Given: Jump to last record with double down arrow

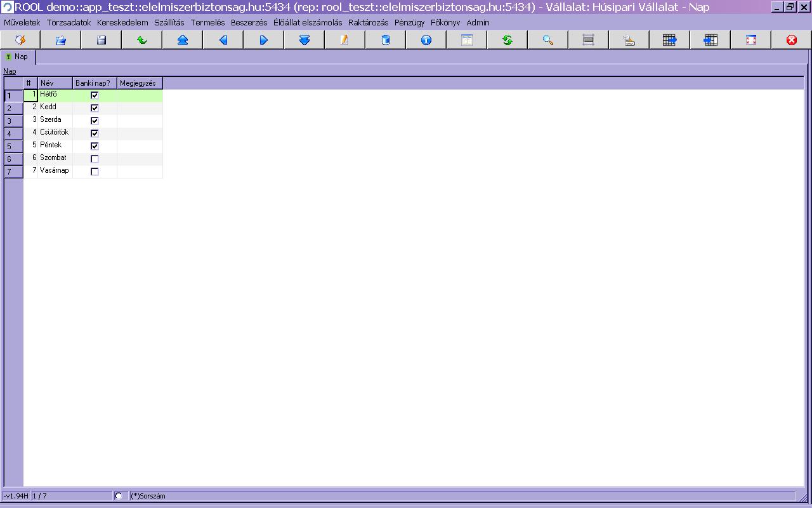Looking at the screenshot, I should pos(304,40).
